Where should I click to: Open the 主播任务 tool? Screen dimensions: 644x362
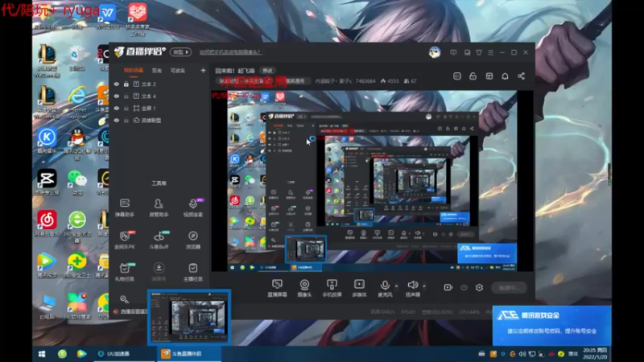(192, 272)
